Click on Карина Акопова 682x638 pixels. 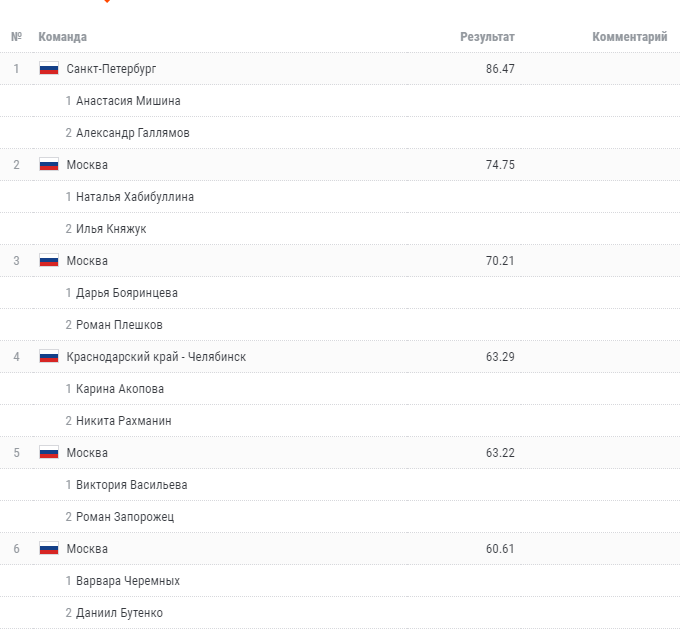pos(120,389)
